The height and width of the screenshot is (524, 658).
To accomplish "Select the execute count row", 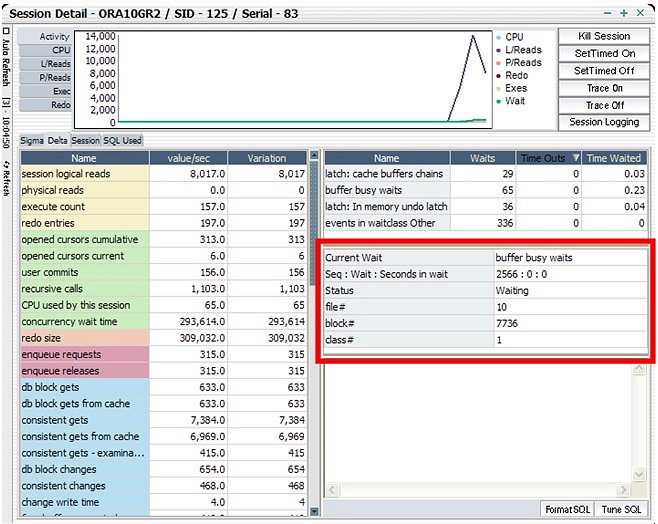I will pos(164,206).
